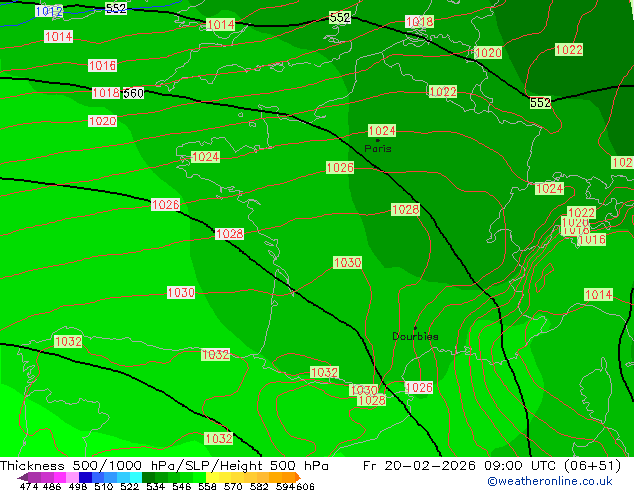Click the legend value 534
This screenshot has height=490, width=634.
click(155, 486)
